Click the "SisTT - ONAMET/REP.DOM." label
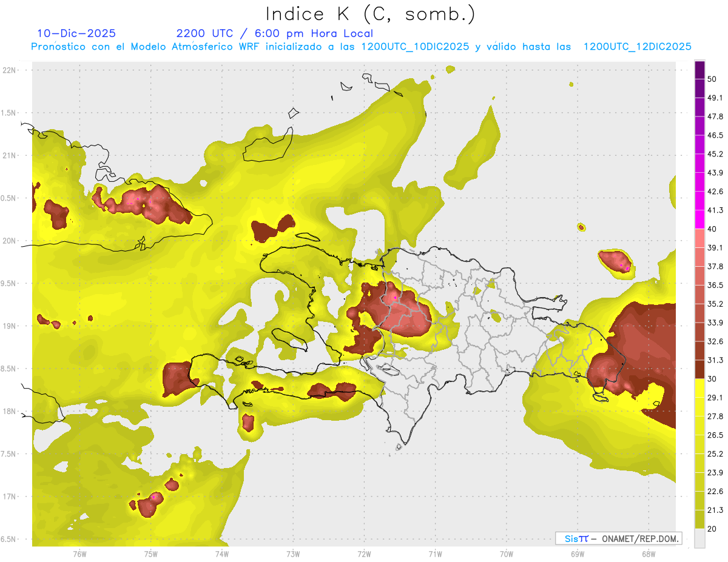This screenshot has width=728, height=562. [619, 538]
